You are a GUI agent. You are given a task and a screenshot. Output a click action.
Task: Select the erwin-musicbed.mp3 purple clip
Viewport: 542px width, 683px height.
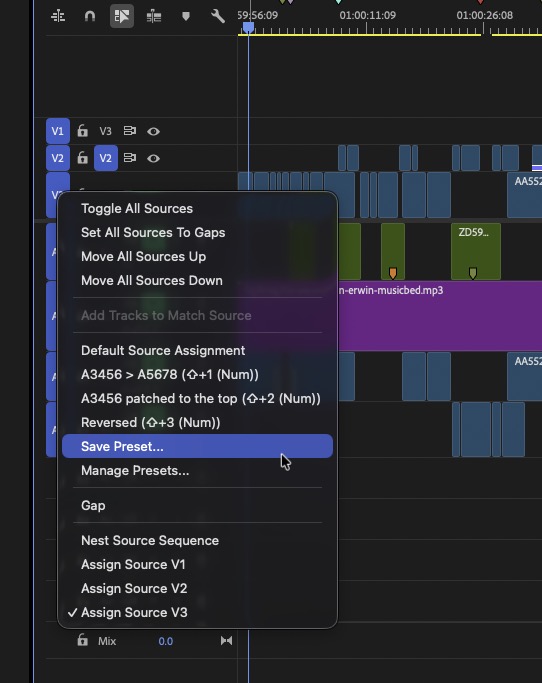pos(440,316)
